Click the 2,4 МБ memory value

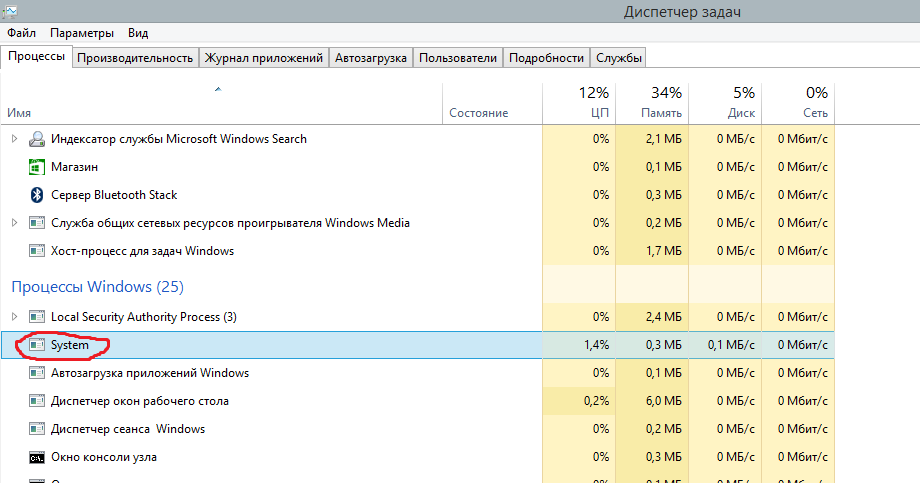(664, 317)
